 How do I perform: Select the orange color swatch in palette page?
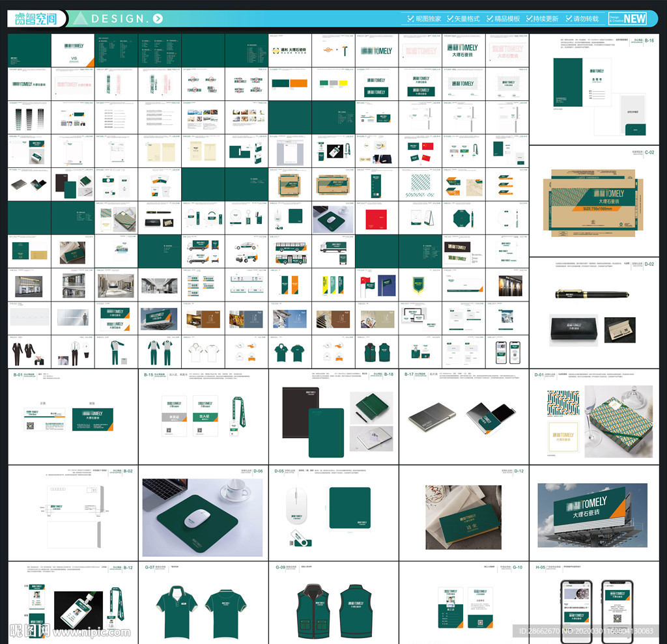(298, 83)
